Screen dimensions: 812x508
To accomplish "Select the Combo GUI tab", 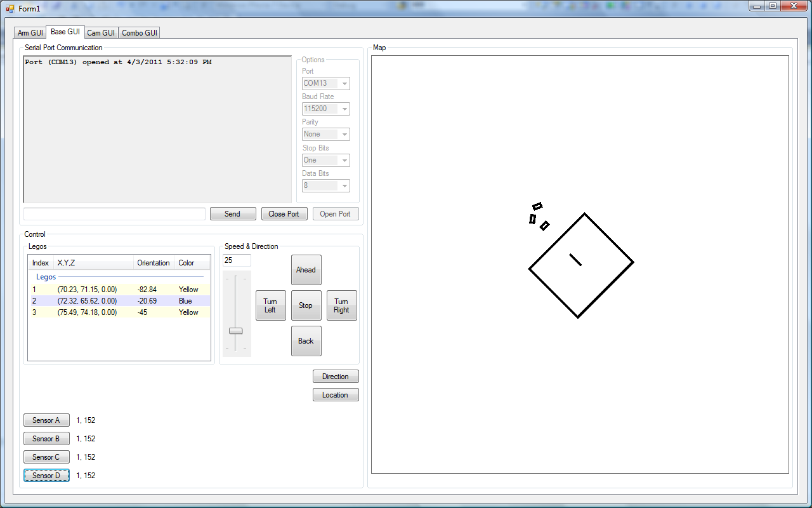I will coord(140,33).
